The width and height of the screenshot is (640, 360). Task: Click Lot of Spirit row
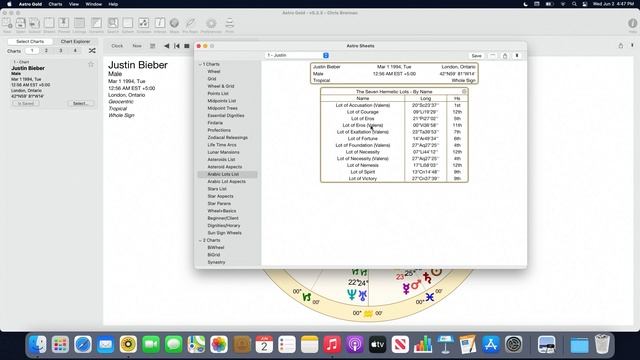coord(394,172)
